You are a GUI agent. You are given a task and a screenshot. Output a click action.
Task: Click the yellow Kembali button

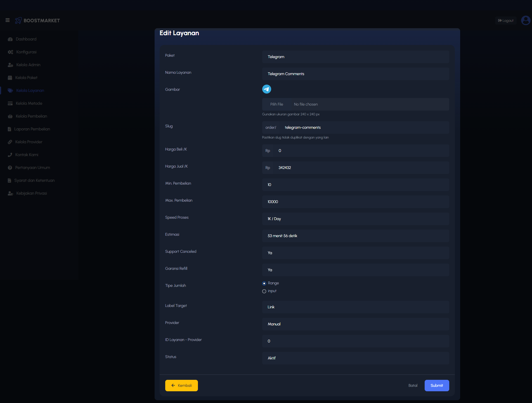pos(181,385)
